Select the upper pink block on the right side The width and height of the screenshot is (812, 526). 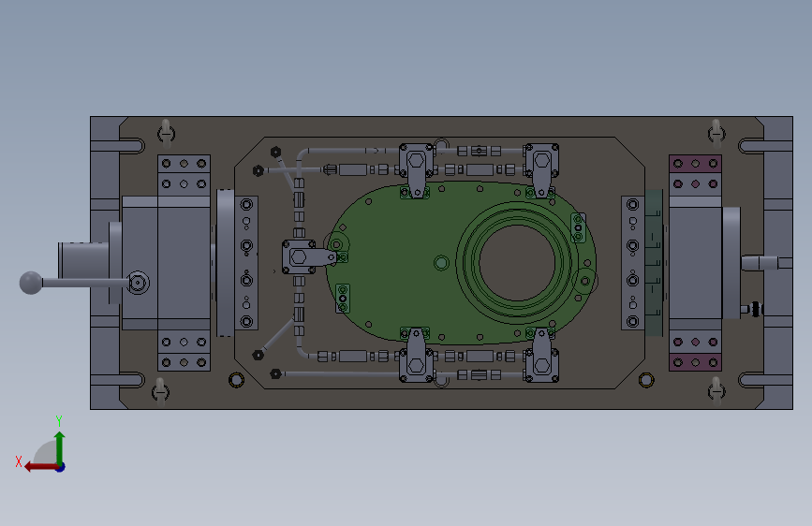click(695, 164)
